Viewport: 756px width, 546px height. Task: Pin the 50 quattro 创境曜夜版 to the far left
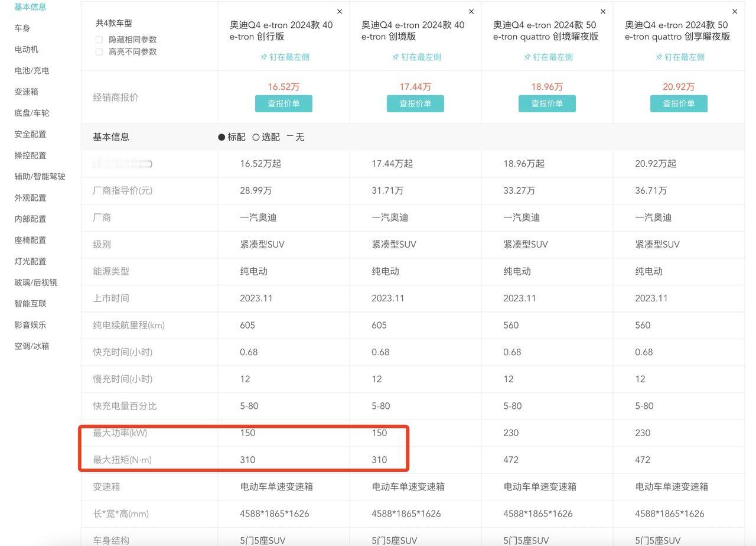[x=548, y=57]
